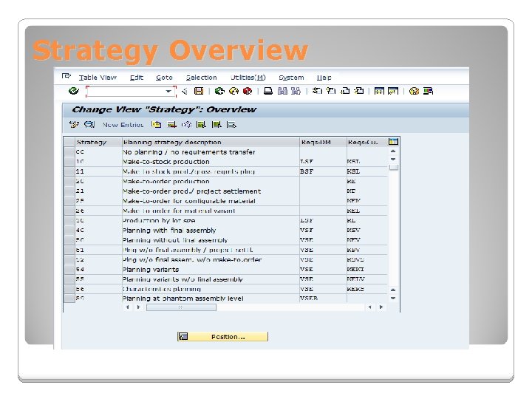532x399 pixels.
Task: Open the table settings column icon
Action: tap(393, 142)
